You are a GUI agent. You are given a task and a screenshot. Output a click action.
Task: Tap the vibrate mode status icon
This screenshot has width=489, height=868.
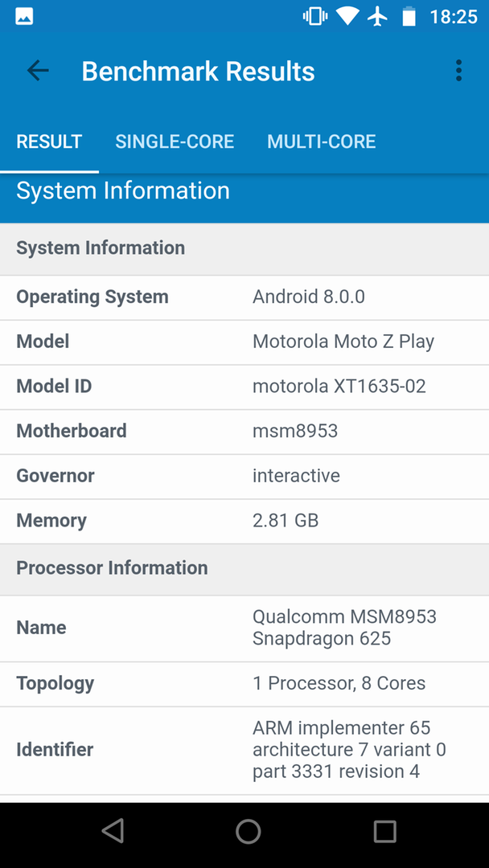[x=315, y=17]
